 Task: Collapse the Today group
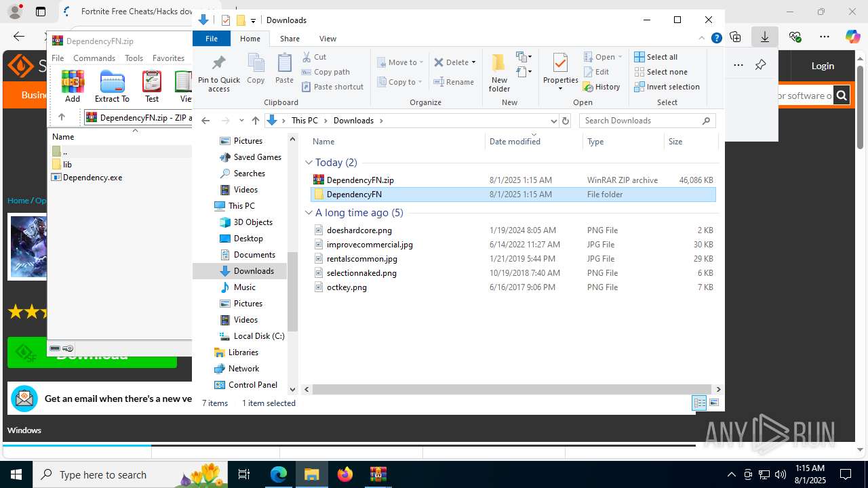[x=309, y=163]
